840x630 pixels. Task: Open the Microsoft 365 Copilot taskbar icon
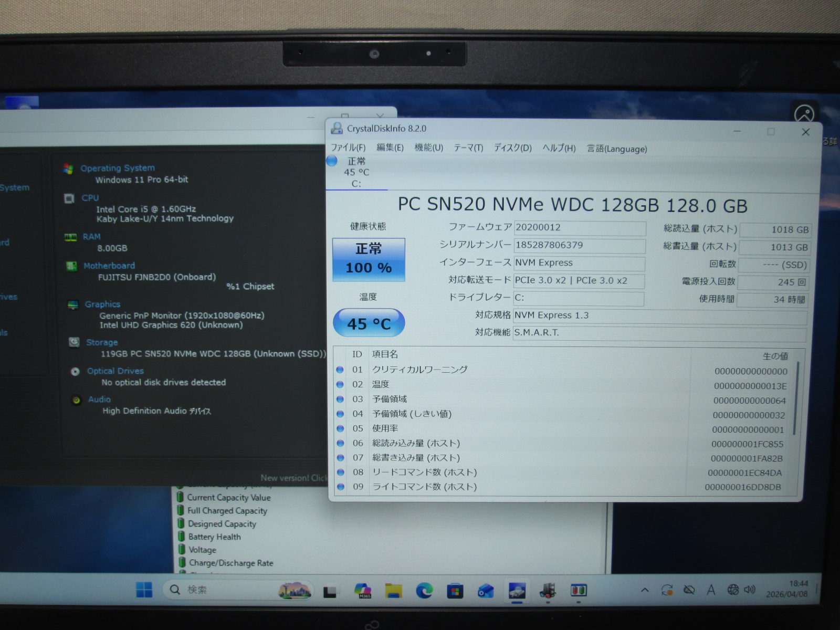tap(362, 591)
